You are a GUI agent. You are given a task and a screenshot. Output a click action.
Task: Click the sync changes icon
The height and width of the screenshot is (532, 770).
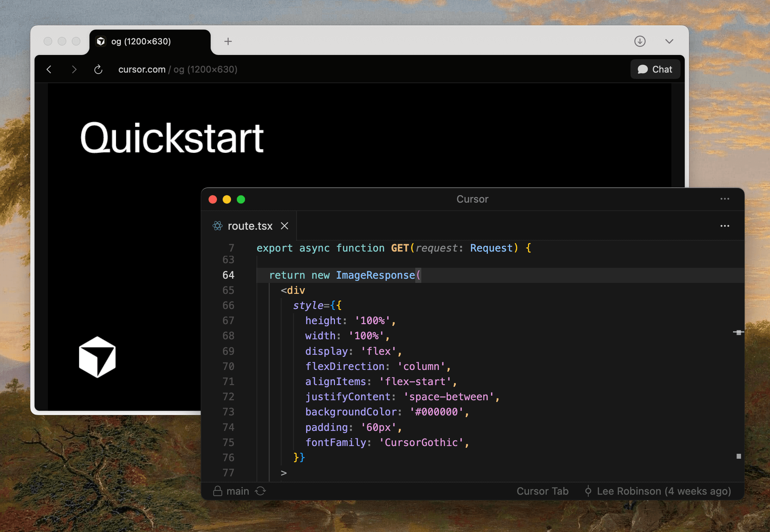(x=260, y=491)
